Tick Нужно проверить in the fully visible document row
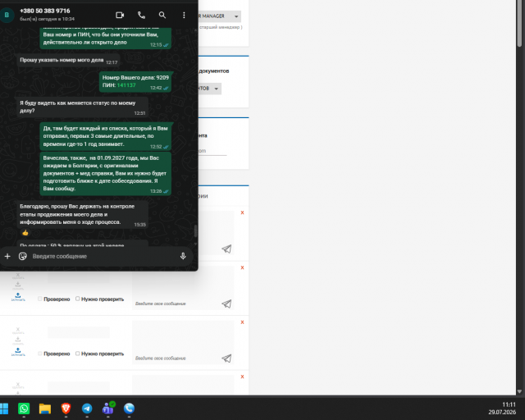The width and height of the screenshot is (525, 420). tap(77, 354)
